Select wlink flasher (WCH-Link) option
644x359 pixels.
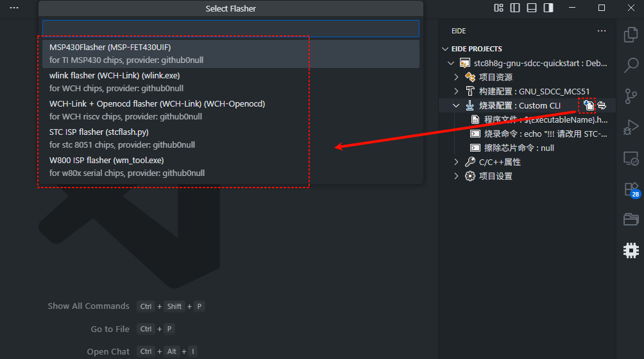(x=231, y=82)
